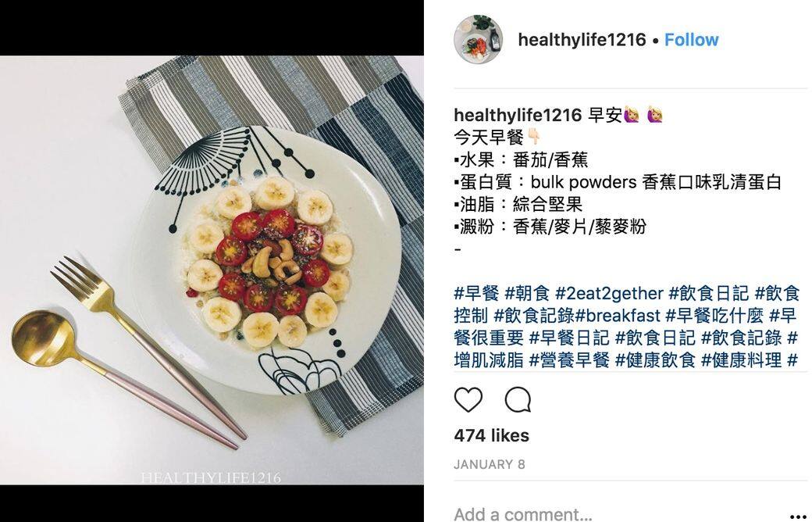Open the #早餐吃什麼 hashtag
Screen dimensions: 812x522
tap(714, 316)
